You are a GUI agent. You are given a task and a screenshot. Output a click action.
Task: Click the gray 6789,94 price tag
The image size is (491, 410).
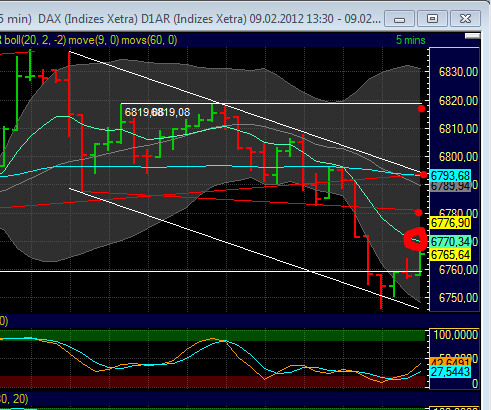450,186
